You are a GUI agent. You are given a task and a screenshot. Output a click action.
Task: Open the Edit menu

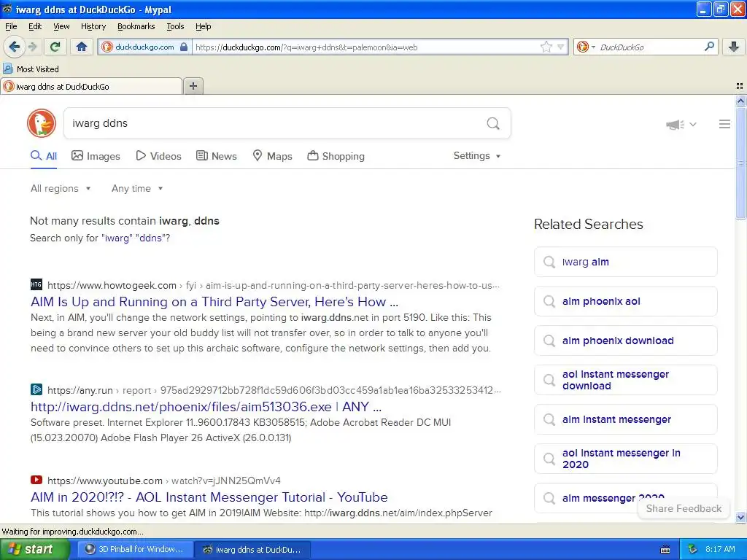(35, 26)
